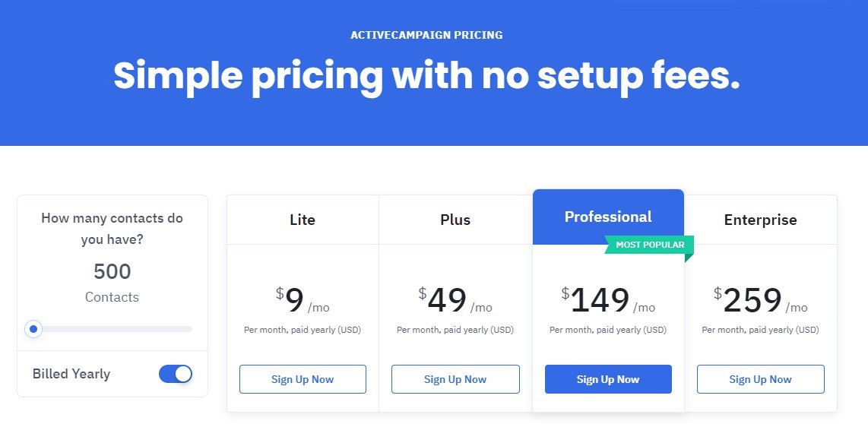Screen dimensions: 868x424
Task: Click the contacts slider handle
Action: 33,329
